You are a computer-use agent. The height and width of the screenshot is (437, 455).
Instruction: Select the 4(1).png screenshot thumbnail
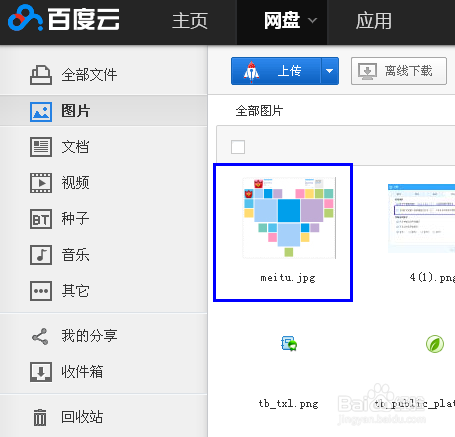(421, 218)
